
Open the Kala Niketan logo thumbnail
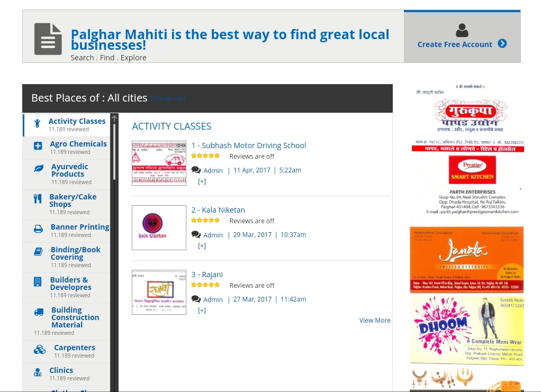click(x=159, y=227)
